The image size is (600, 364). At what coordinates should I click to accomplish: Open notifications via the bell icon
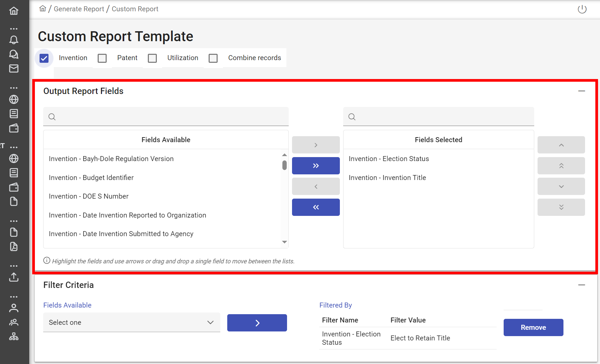14,40
